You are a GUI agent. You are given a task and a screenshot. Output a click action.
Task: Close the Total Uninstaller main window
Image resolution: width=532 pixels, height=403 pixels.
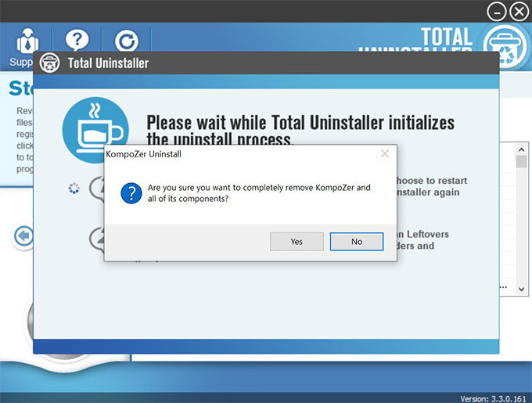(519, 12)
